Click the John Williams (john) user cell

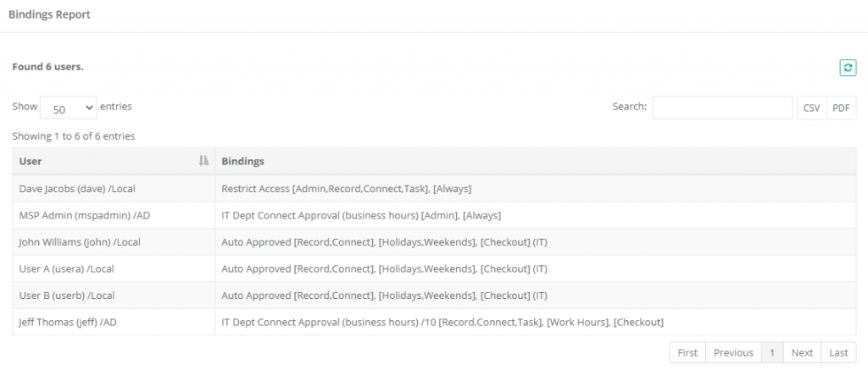click(x=80, y=242)
